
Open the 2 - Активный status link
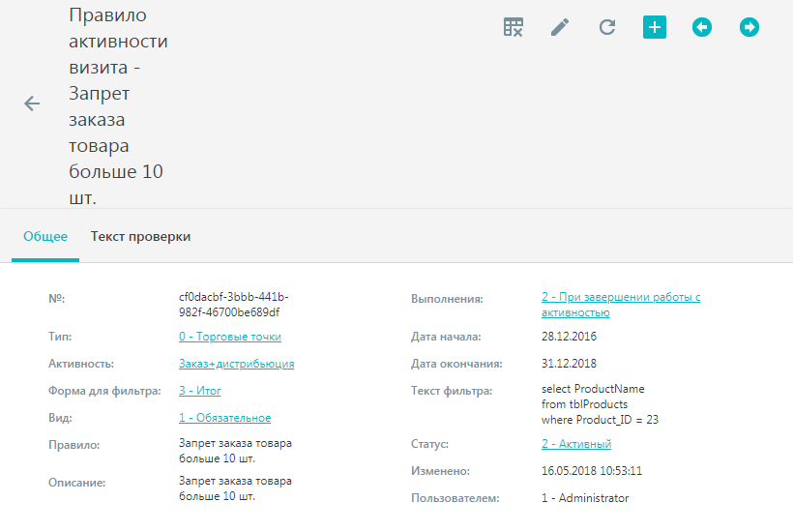576,444
